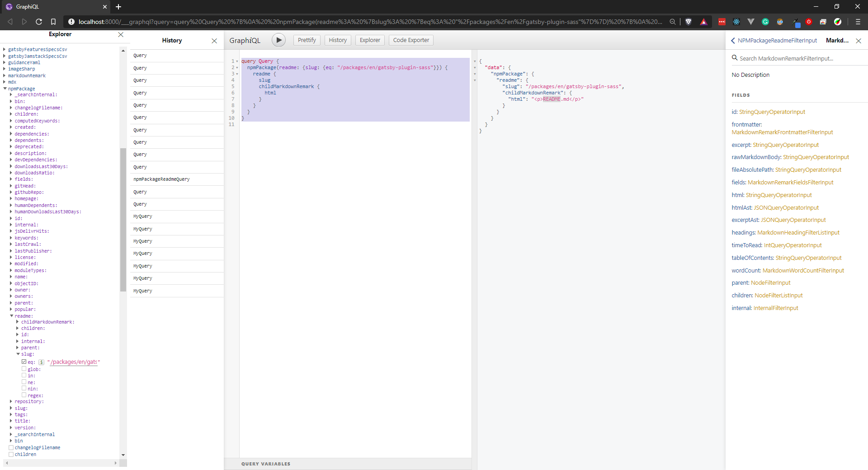
Task: Click the browser address bar URL
Action: point(370,22)
